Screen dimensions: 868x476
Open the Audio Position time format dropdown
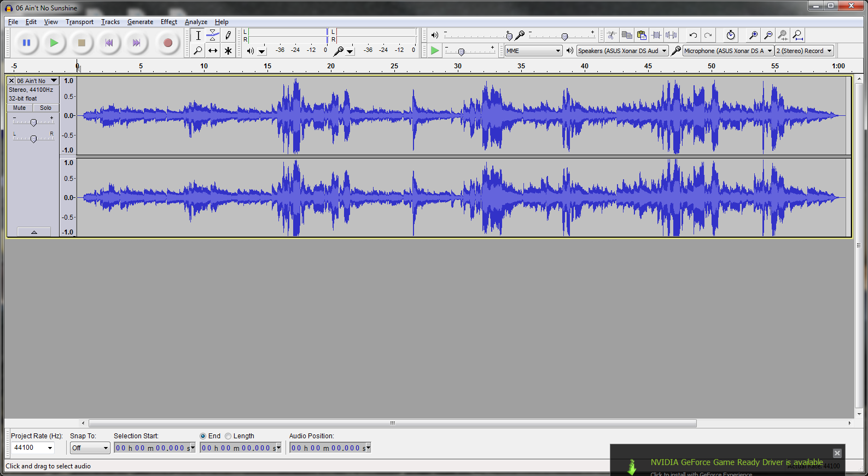coord(368,448)
